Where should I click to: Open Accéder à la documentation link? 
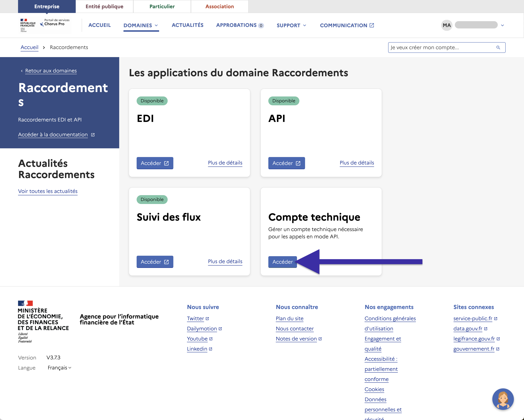[x=53, y=135]
